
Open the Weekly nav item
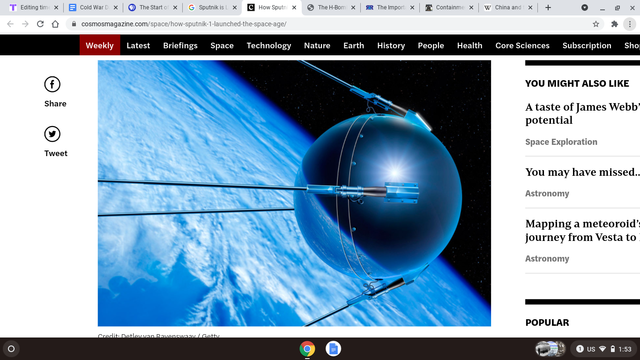100,45
